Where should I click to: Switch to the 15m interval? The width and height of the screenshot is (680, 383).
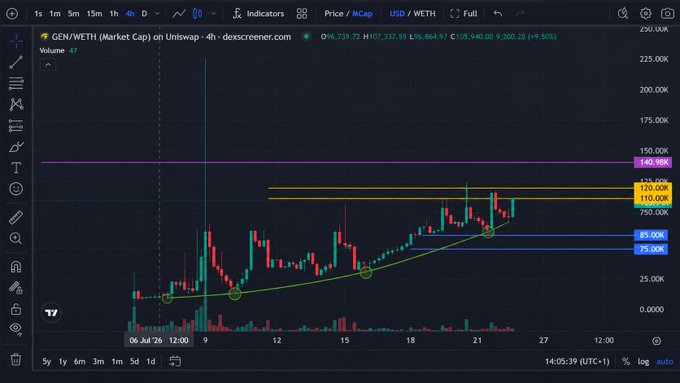coord(94,14)
